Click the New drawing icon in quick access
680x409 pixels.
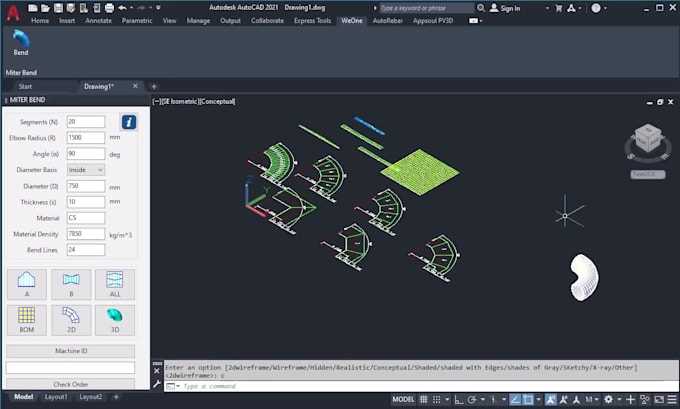click(33, 8)
